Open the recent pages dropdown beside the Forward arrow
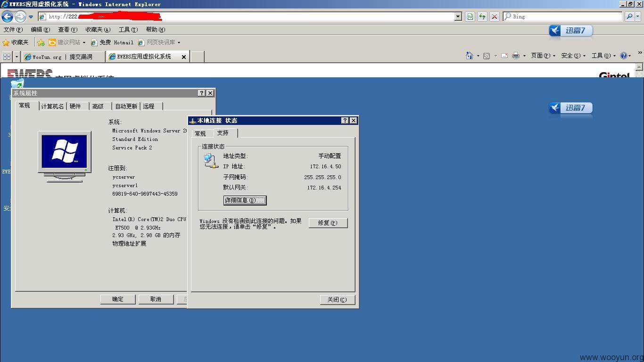The height and width of the screenshot is (362, 644). (31, 16)
